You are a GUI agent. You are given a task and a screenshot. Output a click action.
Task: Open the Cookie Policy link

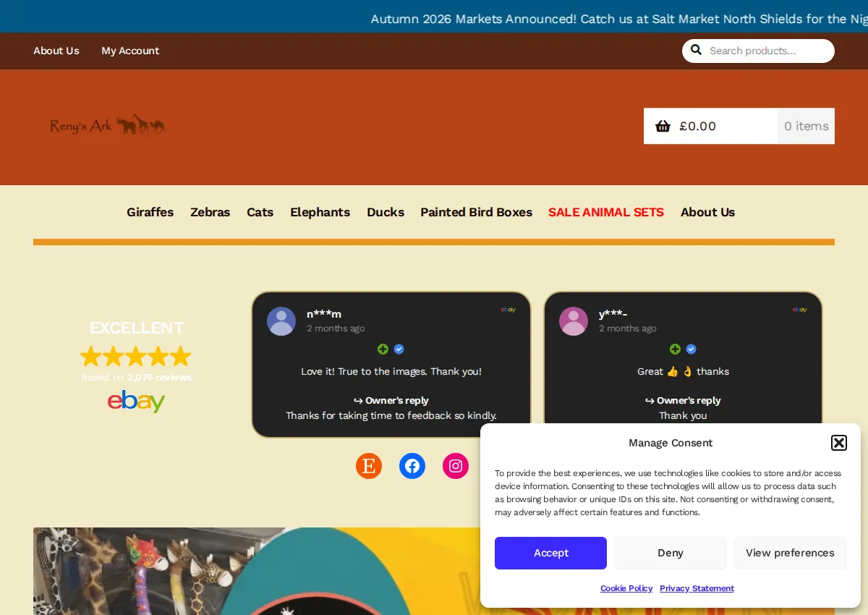pyautogui.click(x=626, y=588)
